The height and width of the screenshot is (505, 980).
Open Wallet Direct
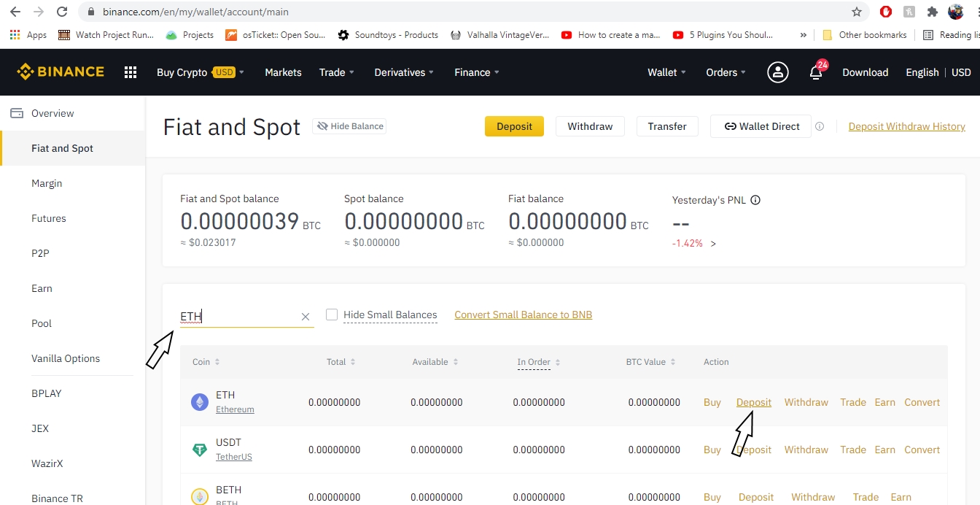pos(761,126)
